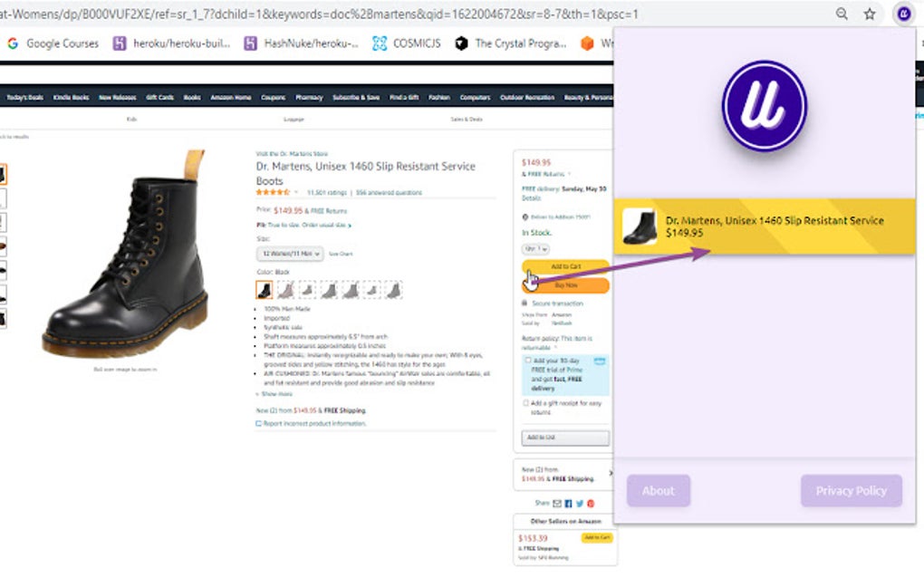Open Today's Deals in Amazon nav bar
This screenshot has height=578, width=924.
coord(24,97)
